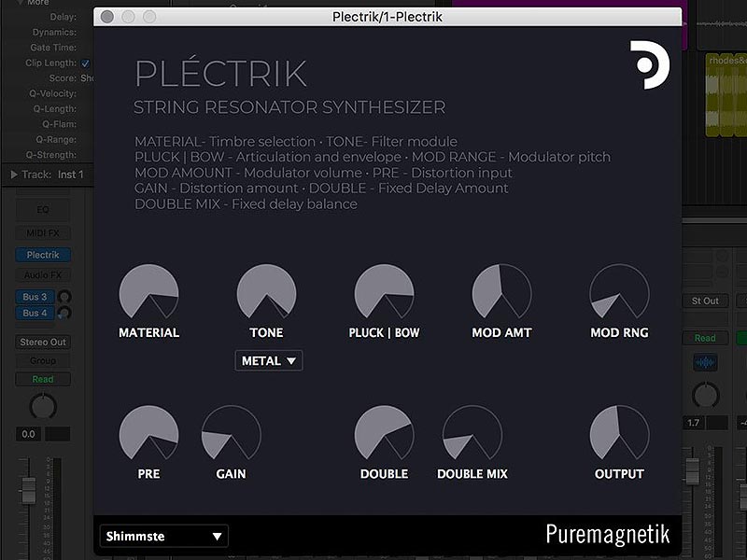The width and height of the screenshot is (747, 560).
Task: Expand the Track: Inst 1 disclosure triangle
Action: [14, 175]
